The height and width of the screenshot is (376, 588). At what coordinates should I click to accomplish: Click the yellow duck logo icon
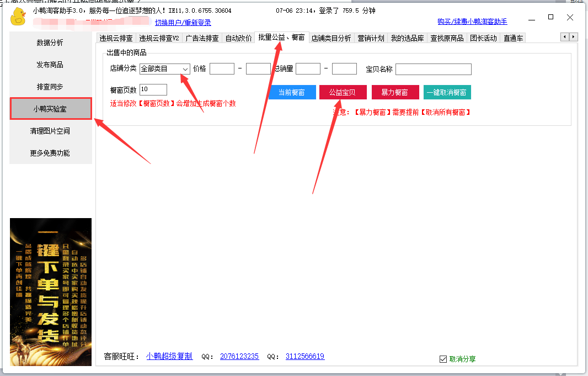[18, 17]
